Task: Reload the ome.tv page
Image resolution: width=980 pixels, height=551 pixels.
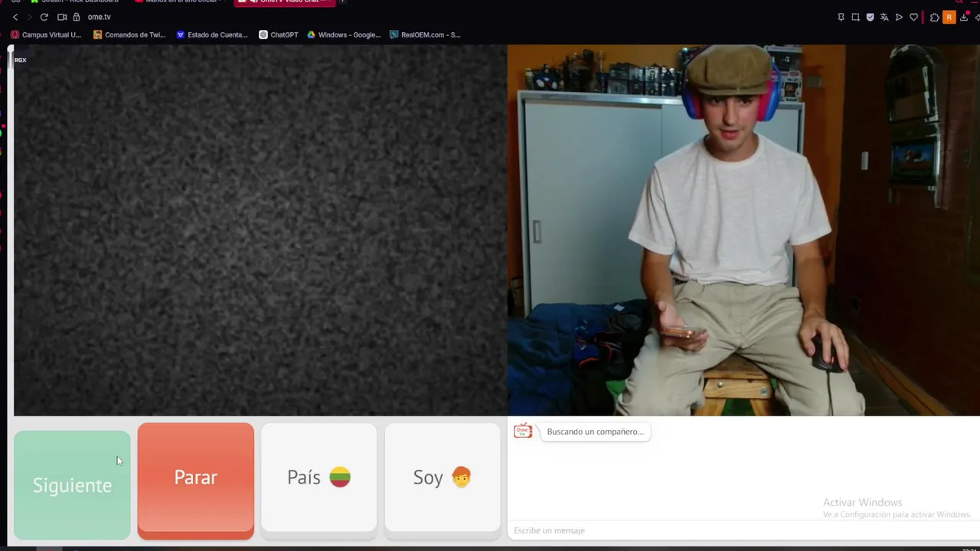Action: tap(44, 17)
